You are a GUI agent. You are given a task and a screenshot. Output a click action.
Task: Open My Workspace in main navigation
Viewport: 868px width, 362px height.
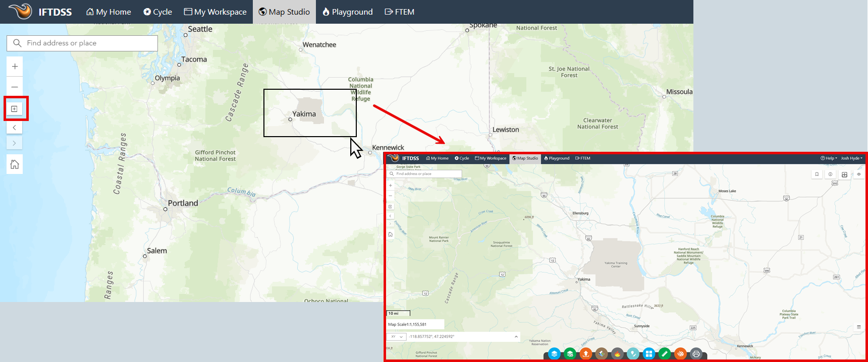point(215,12)
